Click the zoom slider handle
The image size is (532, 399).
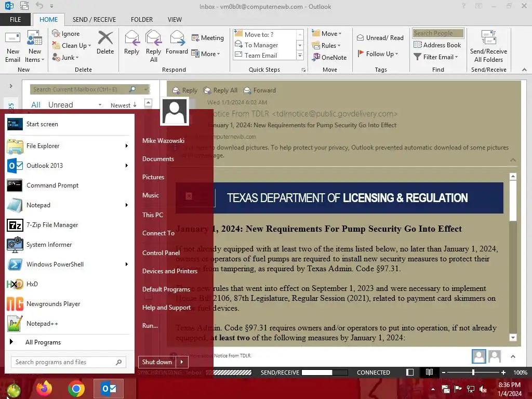point(473,373)
